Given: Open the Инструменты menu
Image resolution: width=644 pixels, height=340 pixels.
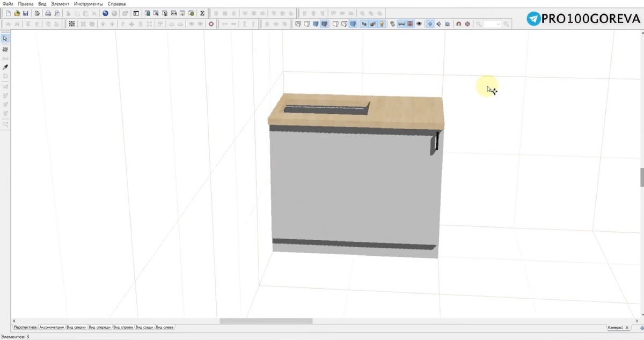Looking at the screenshot, I should (88, 4).
